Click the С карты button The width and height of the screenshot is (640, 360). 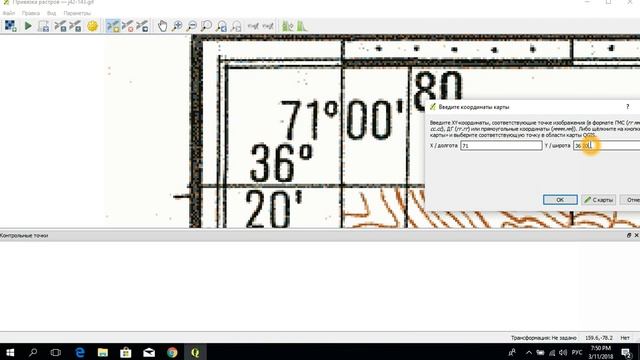[x=598, y=200]
